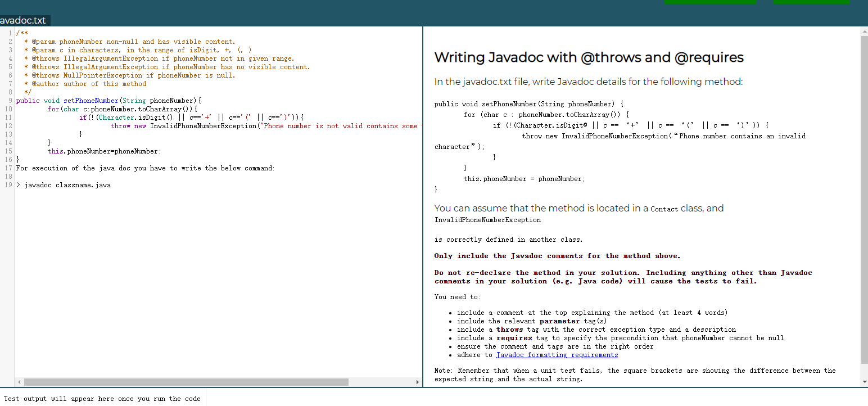Click 'include a requires tag' bullet item

(x=620, y=338)
